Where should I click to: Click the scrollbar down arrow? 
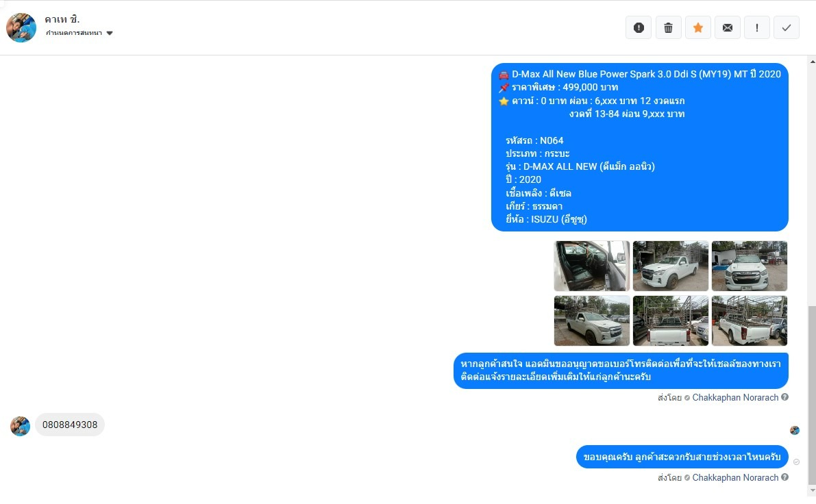click(x=813, y=490)
